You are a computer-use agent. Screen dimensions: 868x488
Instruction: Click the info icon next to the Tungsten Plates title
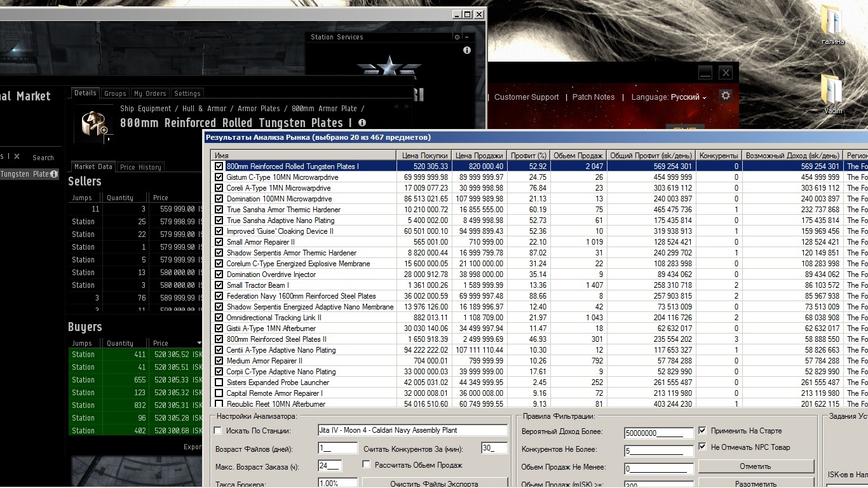tap(362, 123)
